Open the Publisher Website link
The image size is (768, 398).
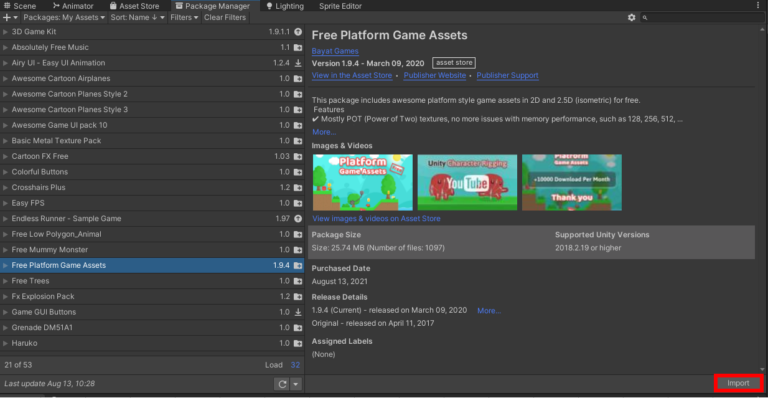(x=434, y=75)
